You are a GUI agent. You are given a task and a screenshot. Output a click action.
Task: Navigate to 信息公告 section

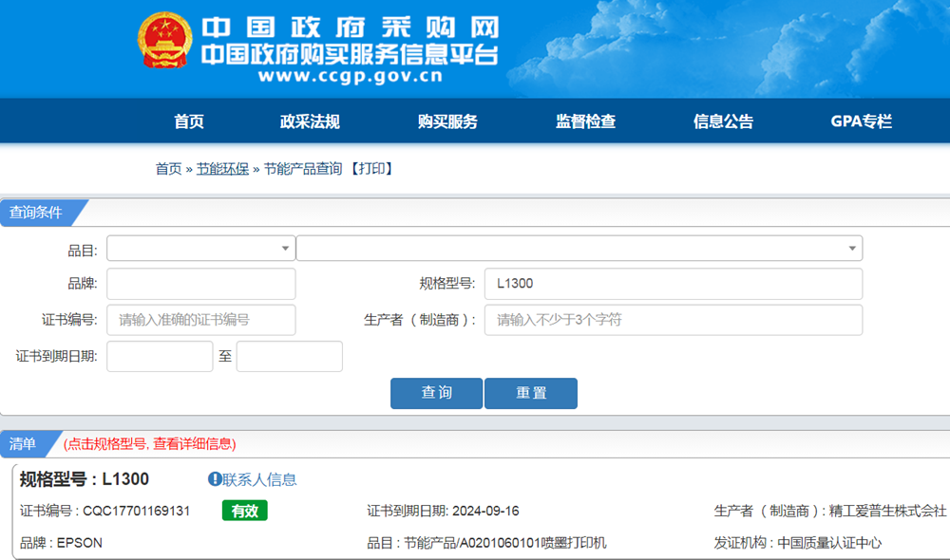pos(723,121)
